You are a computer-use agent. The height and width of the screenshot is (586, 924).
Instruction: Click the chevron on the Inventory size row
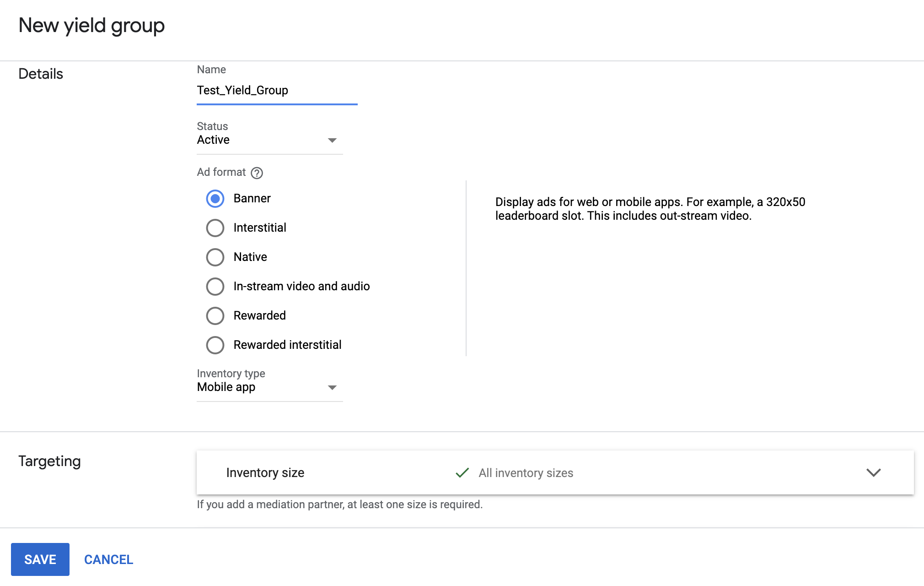pyautogui.click(x=874, y=473)
